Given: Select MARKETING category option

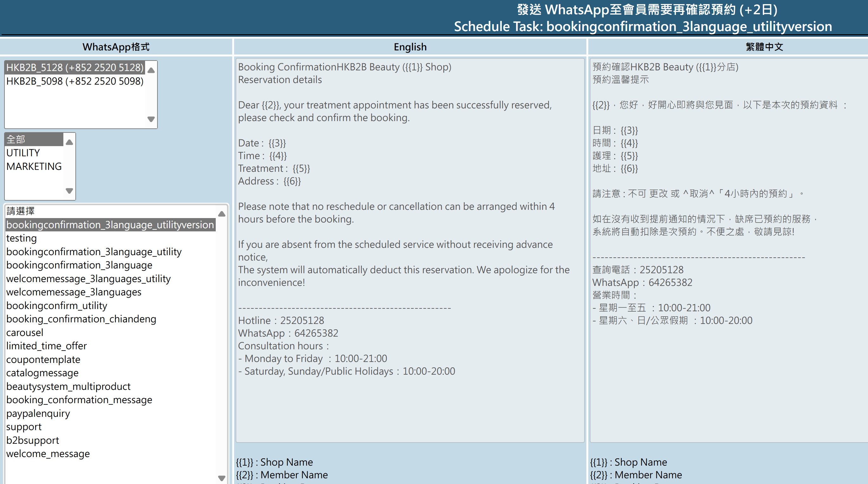Looking at the screenshot, I should point(34,166).
